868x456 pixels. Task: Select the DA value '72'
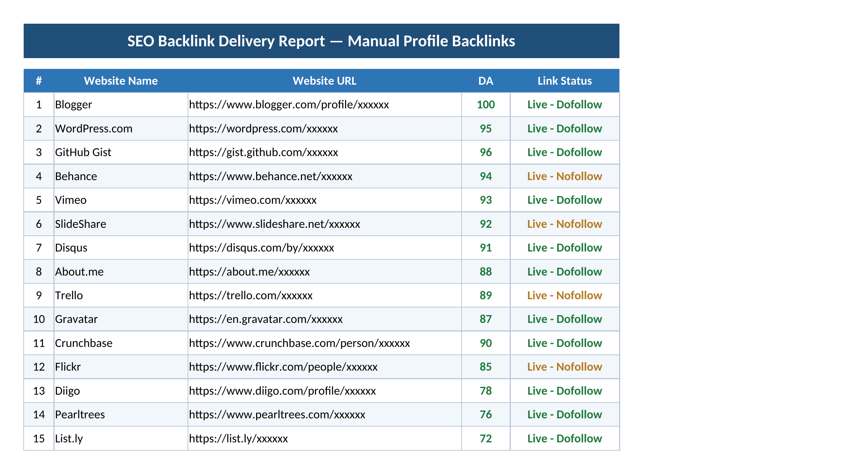(486, 438)
